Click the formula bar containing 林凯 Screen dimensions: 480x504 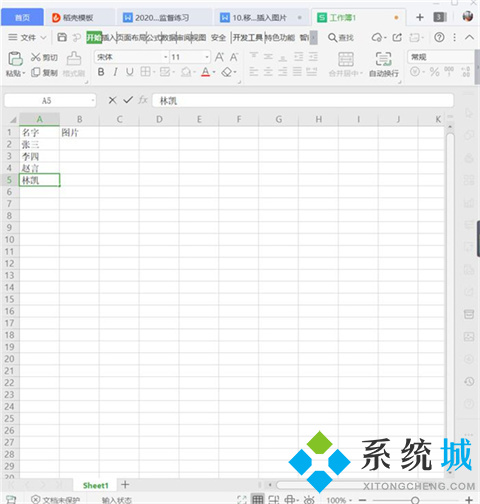(x=303, y=100)
